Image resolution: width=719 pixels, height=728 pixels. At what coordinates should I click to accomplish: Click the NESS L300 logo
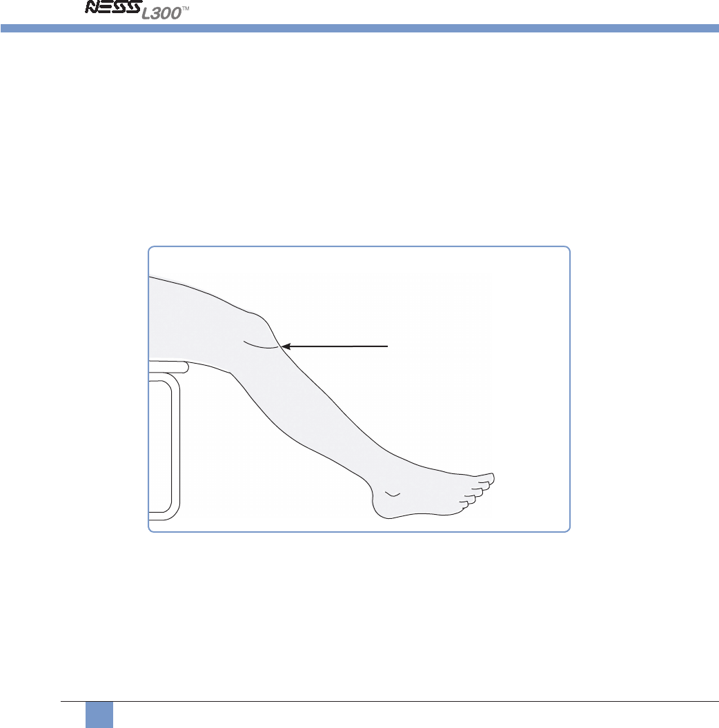[137, 10]
